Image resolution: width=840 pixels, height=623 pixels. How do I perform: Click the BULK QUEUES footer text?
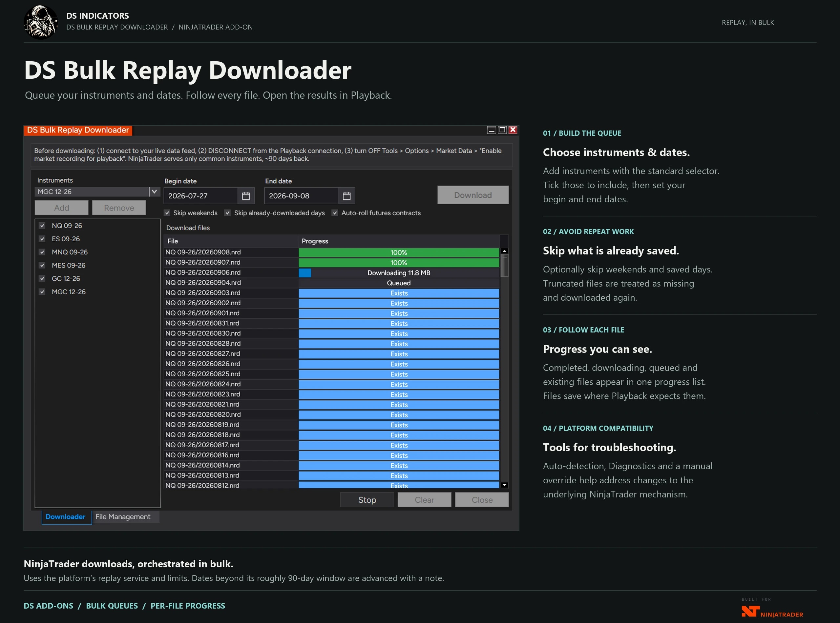point(112,606)
